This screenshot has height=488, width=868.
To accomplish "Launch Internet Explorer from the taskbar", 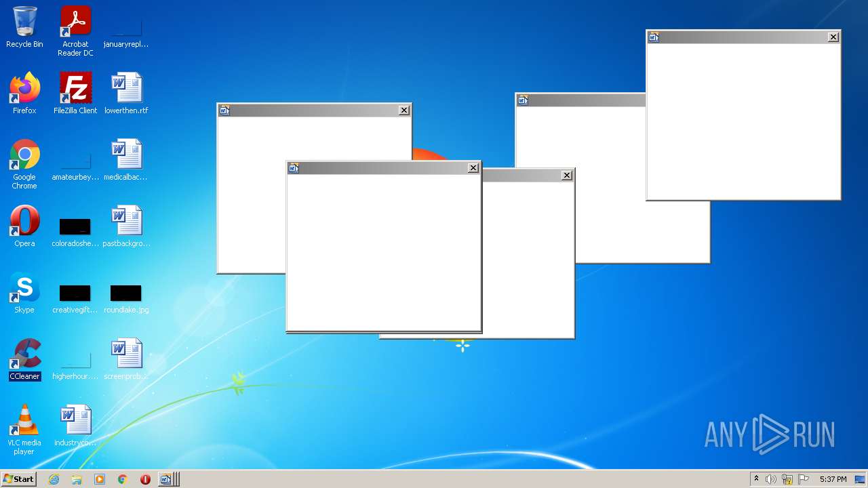I will click(54, 479).
